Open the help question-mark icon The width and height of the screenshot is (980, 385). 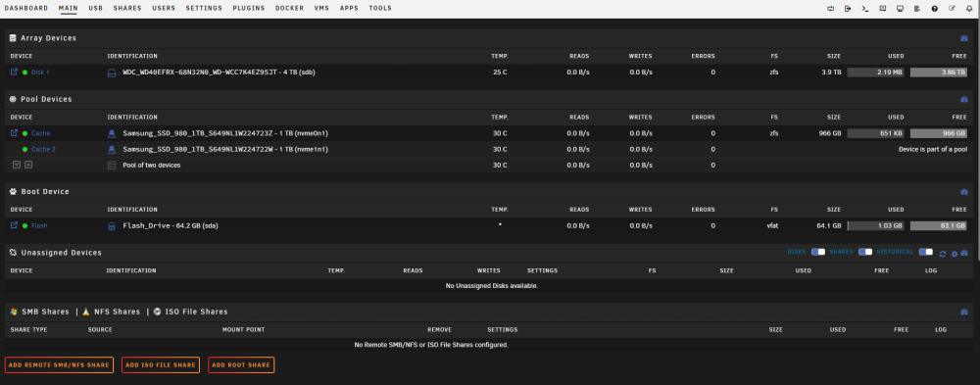(934, 9)
